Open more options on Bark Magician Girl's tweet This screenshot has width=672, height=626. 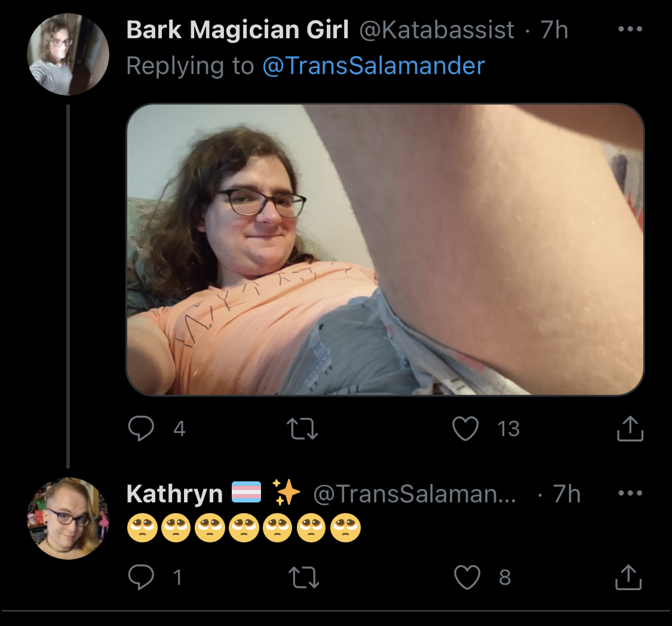630,29
